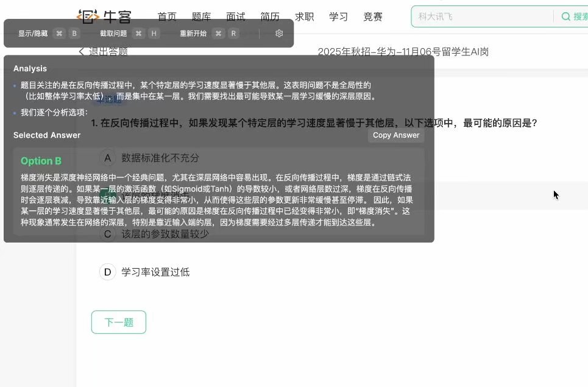Click 显示/隐藏 in the overlay toolbar
The image size is (588, 387).
click(33, 34)
